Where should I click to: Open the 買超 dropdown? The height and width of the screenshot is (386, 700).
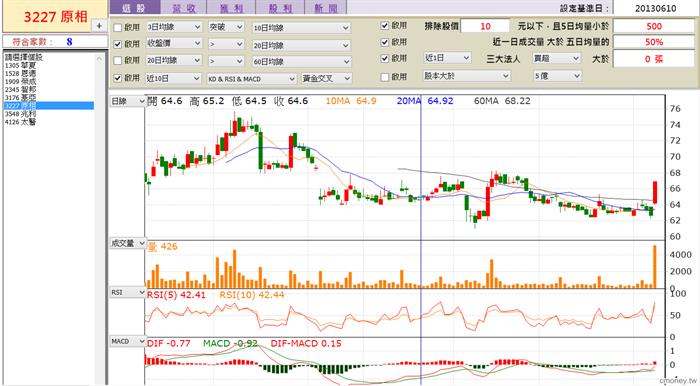coord(557,58)
